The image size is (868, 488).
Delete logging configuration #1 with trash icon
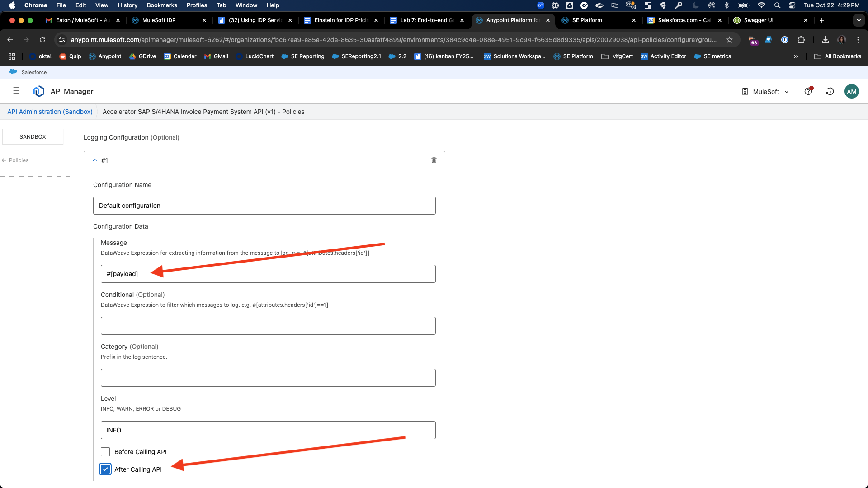click(434, 160)
